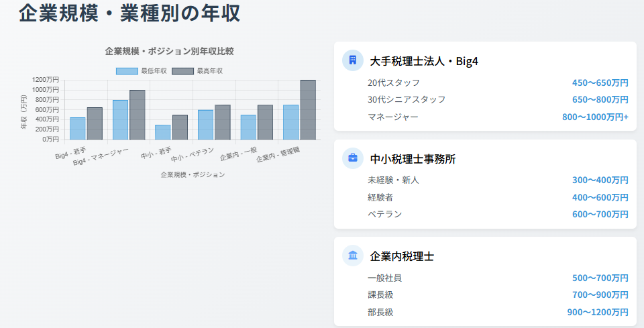Click the bank icon beside 企業内税理士
The image size is (644, 328).
click(x=353, y=256)
